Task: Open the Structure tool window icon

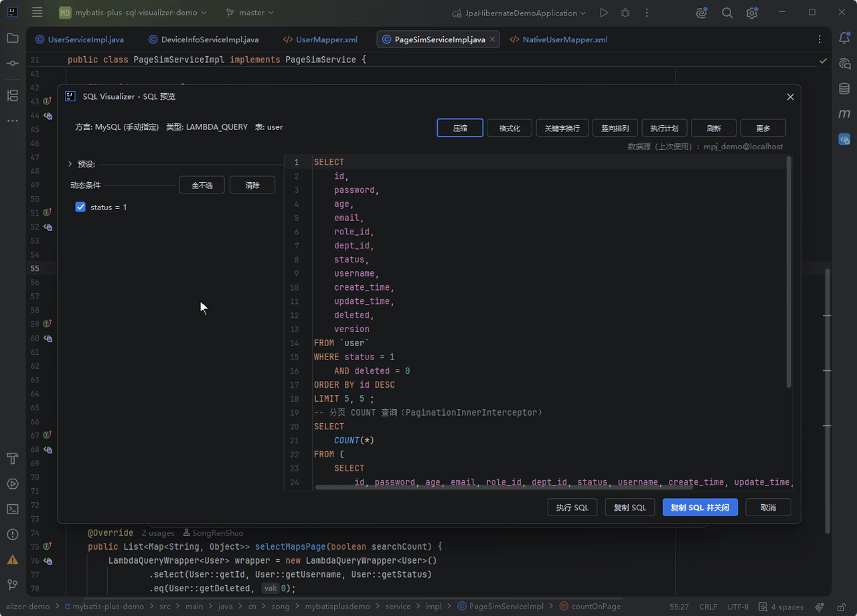Action: pyautogui.click(x=13, y=95)
